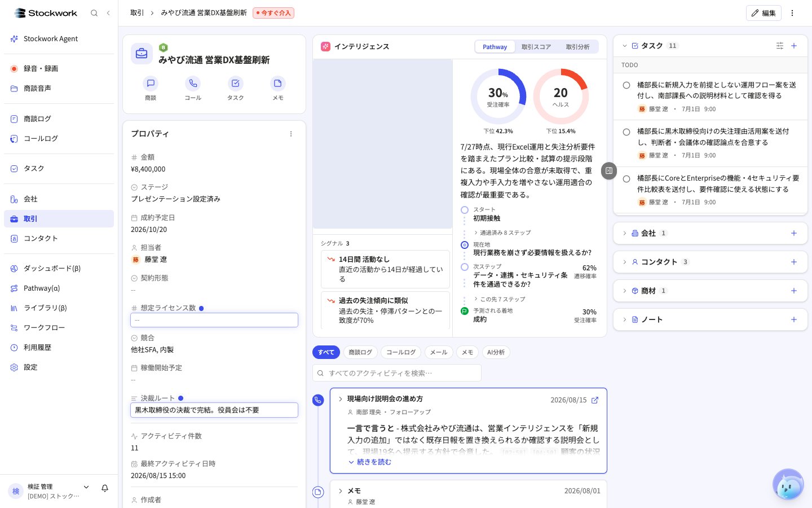The width and height of the screenshot is (812, 508).
Task: Go to 取引 breadcrumb link
Action: tap(137, 13)
